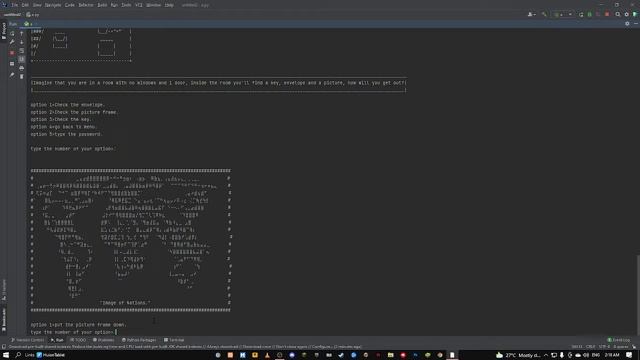Open Structure sidebar tab
Viewport: 640px width, 360px height.
point(4,290)
